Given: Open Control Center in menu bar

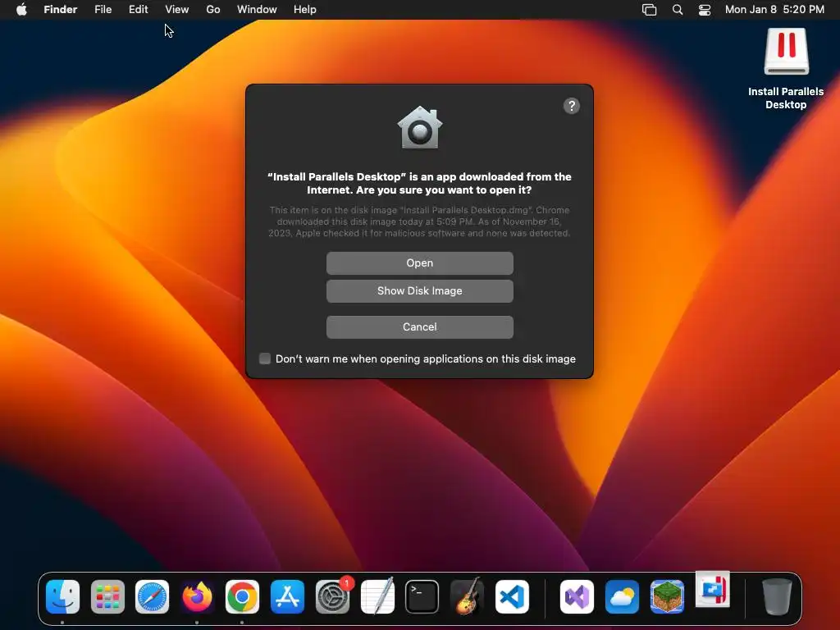Looking at the screenshot, I should [705, 10].
